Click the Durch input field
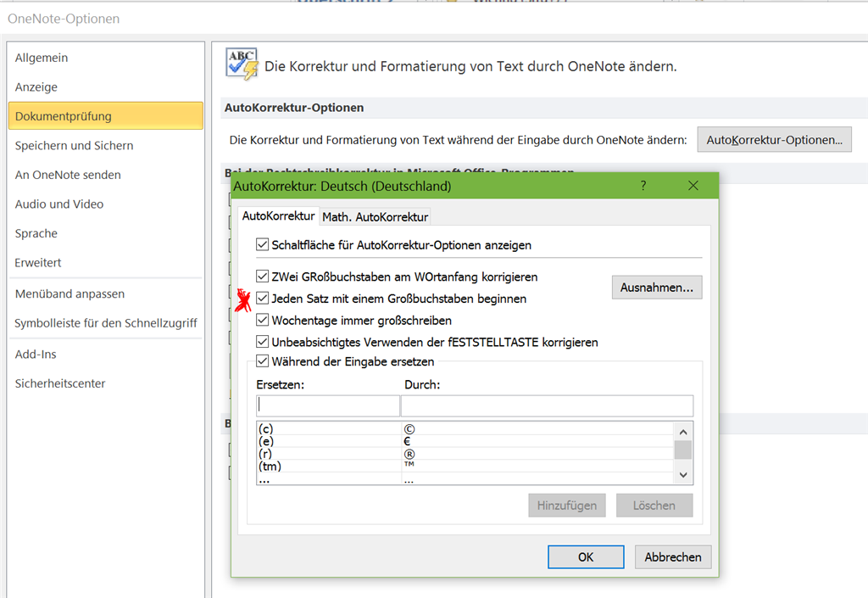This screenshot has height=598, width=868. pos(547,405)
